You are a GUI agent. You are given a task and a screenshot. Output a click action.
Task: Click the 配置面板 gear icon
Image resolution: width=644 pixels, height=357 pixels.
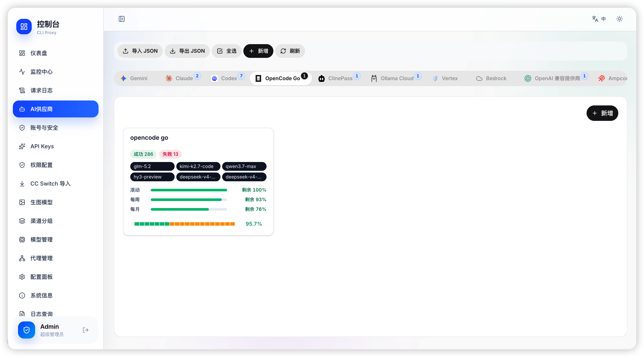coord(22,277)
